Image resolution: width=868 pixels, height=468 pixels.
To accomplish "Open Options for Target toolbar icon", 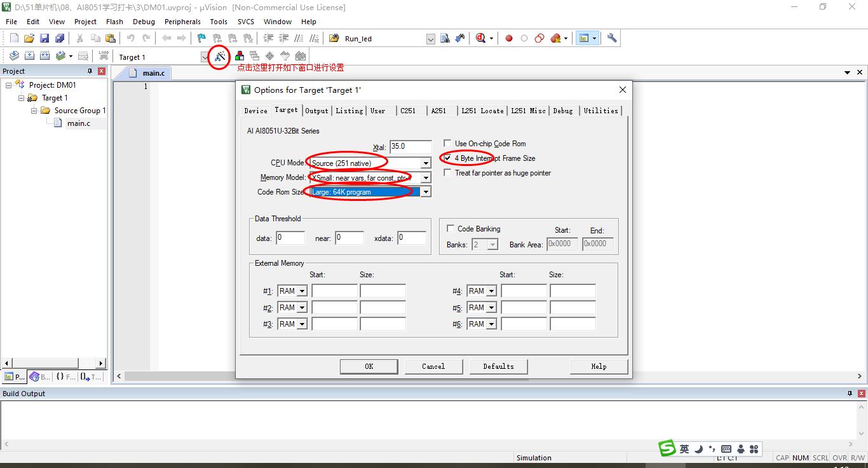I will (219, 57).
